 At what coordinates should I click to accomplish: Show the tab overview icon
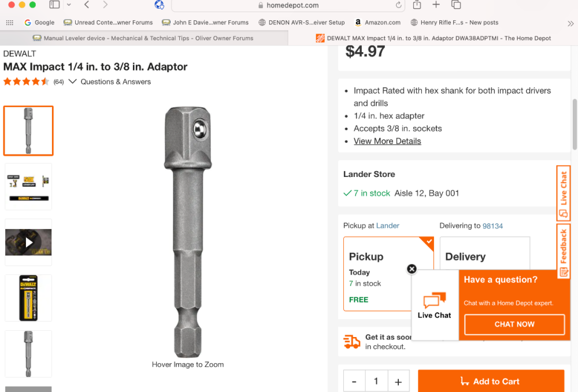[x=456, y=5]
